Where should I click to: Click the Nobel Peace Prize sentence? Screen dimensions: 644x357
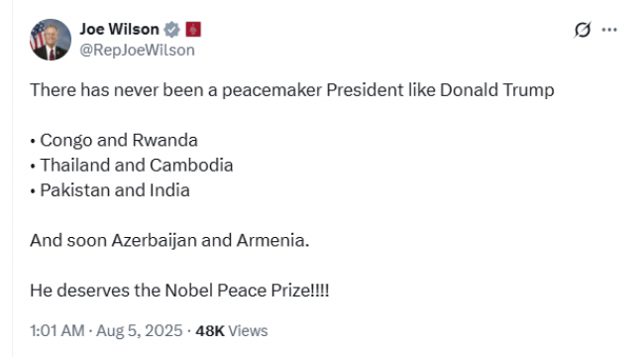click(179, 291)
